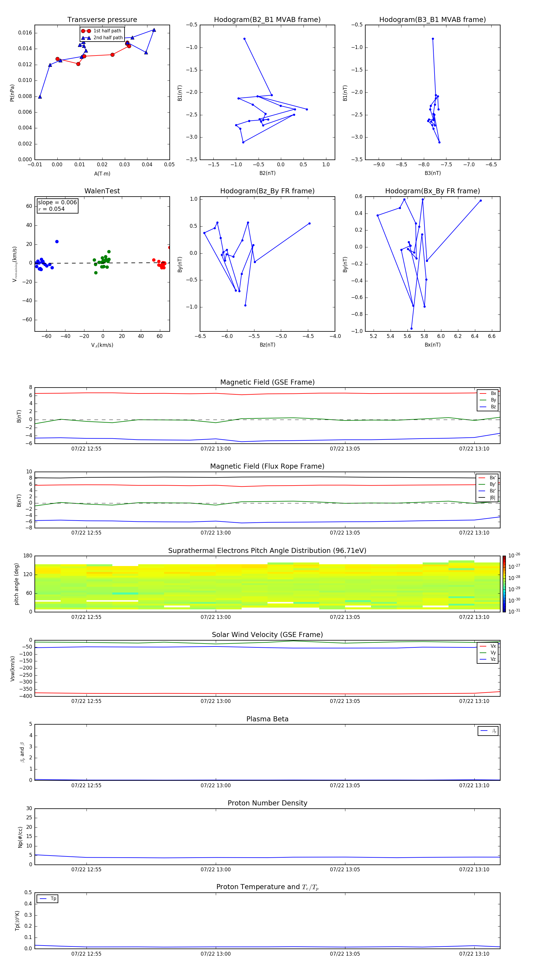Click the 'r = 0.054' annotation
The height and width of the screenshot is (980, 535).
tap(51, 209)
